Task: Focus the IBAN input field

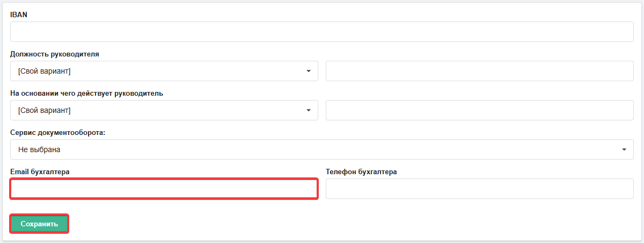Action: [322, 32]
